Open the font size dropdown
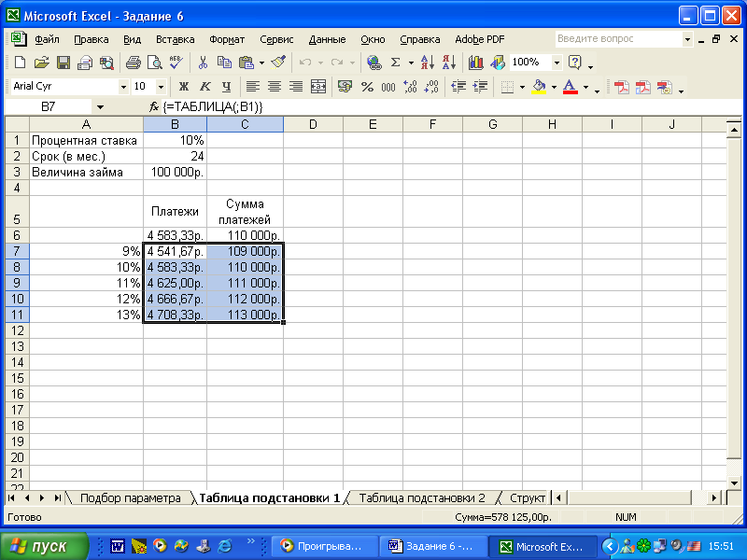747x560 pixels. tap(161, 87)
